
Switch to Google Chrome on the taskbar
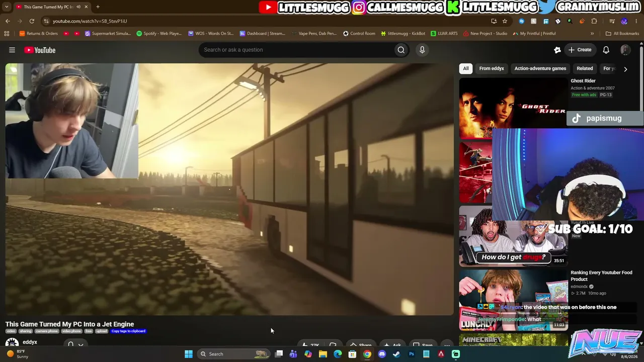[367, 354]
